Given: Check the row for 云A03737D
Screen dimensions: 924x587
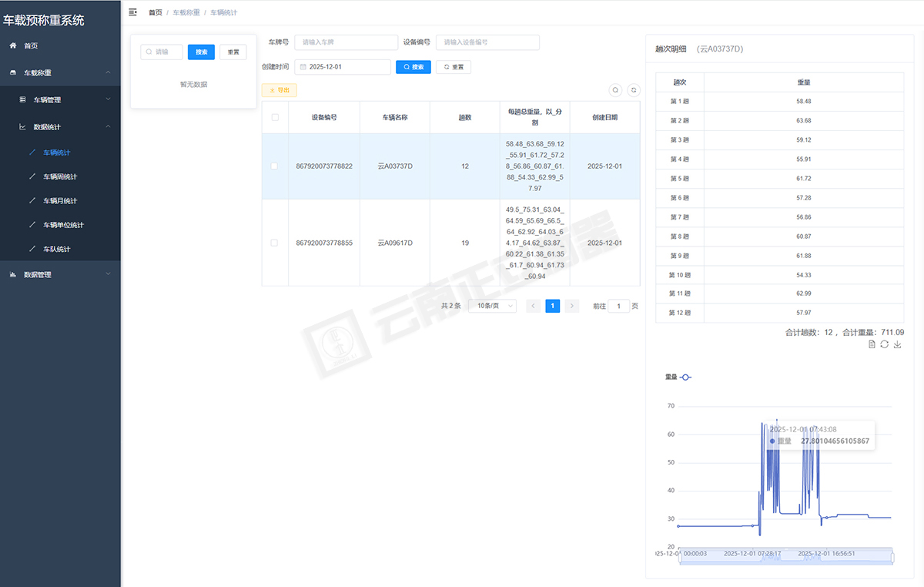Looking at the screenshot, I should (275, 166).
